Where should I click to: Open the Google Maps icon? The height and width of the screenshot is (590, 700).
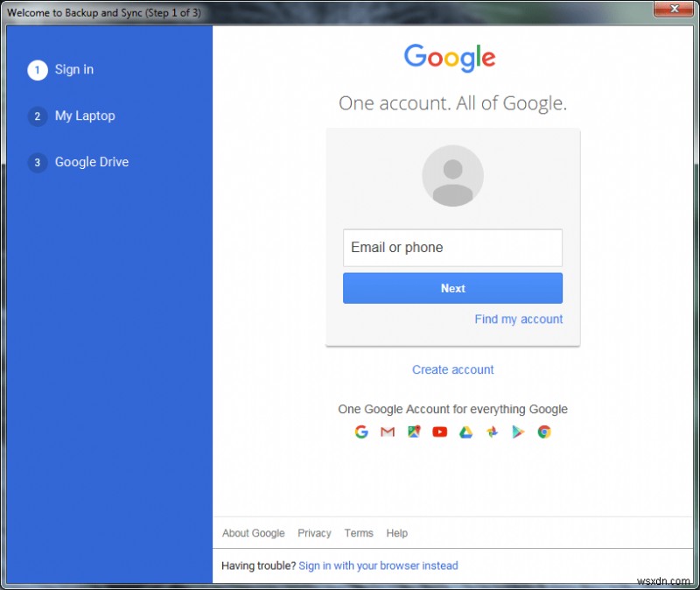(414, 432)
